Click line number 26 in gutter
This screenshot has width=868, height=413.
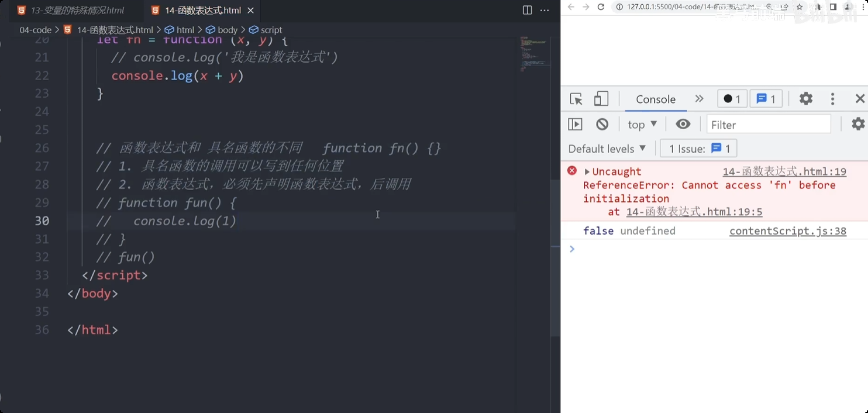point(42,148)
